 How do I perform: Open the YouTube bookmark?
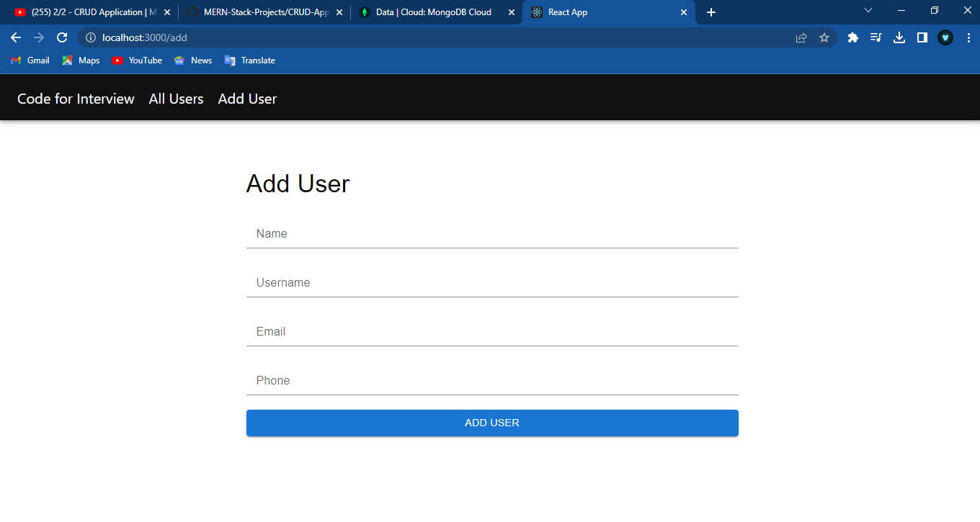tap(137, 60)
